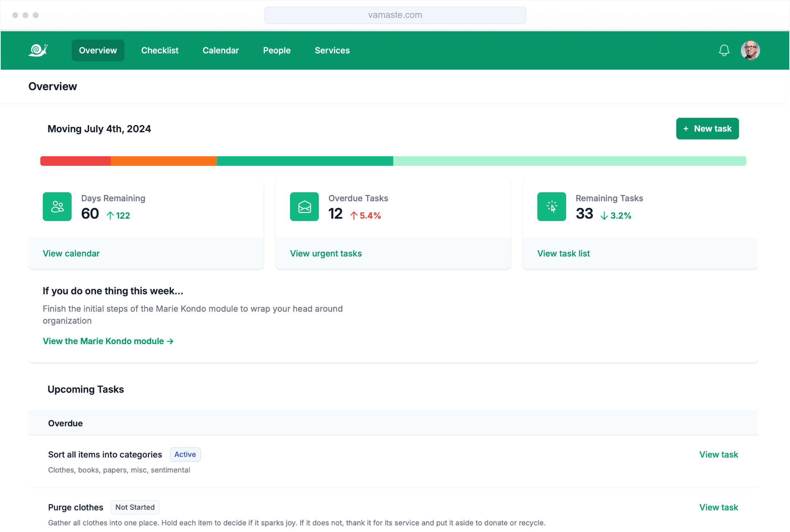This screenshot has width=790, height=532.
Task: Select the Overview tab
Action: point(98,50)
